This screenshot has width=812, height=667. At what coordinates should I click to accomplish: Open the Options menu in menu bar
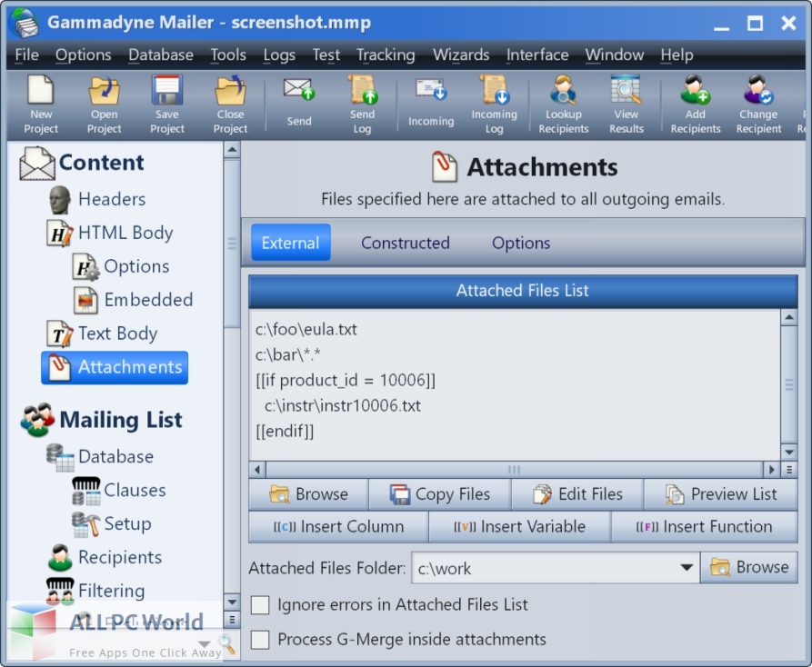(x=84, y=55)
